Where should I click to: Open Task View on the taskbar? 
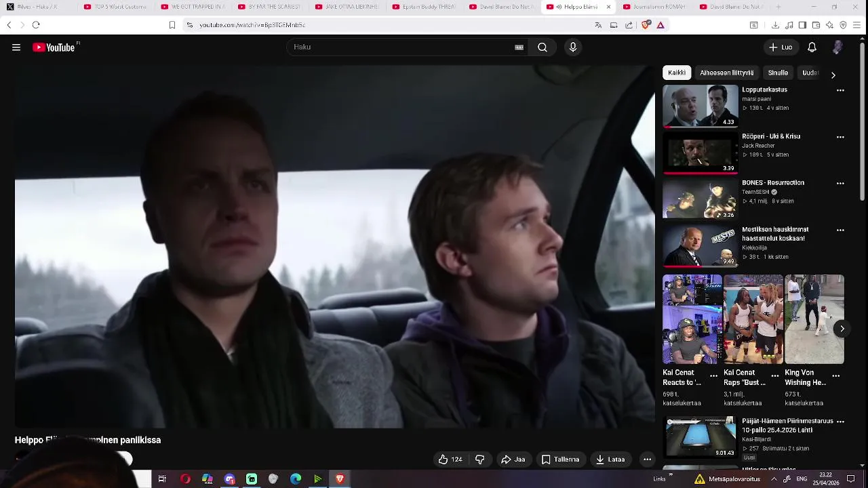point(162,479)
